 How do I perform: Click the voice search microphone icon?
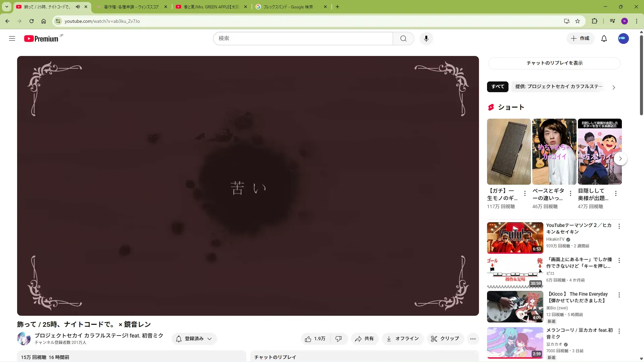(426, 39)
